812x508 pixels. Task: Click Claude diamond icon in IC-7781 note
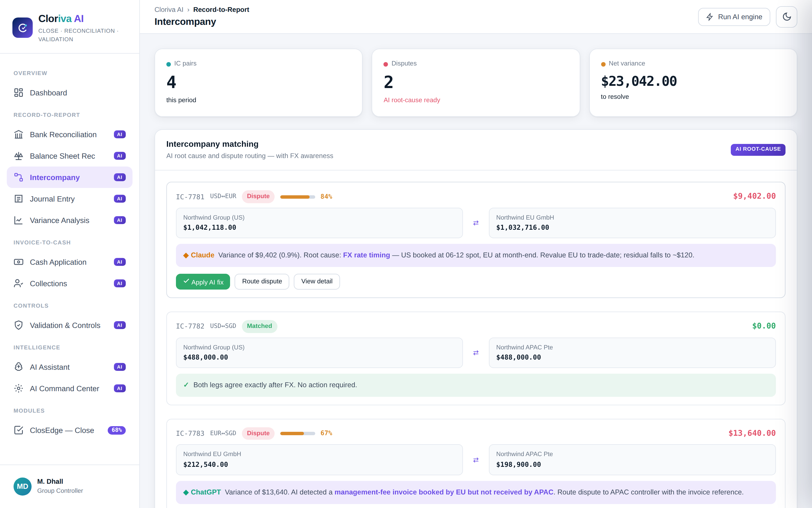point(186,256)
